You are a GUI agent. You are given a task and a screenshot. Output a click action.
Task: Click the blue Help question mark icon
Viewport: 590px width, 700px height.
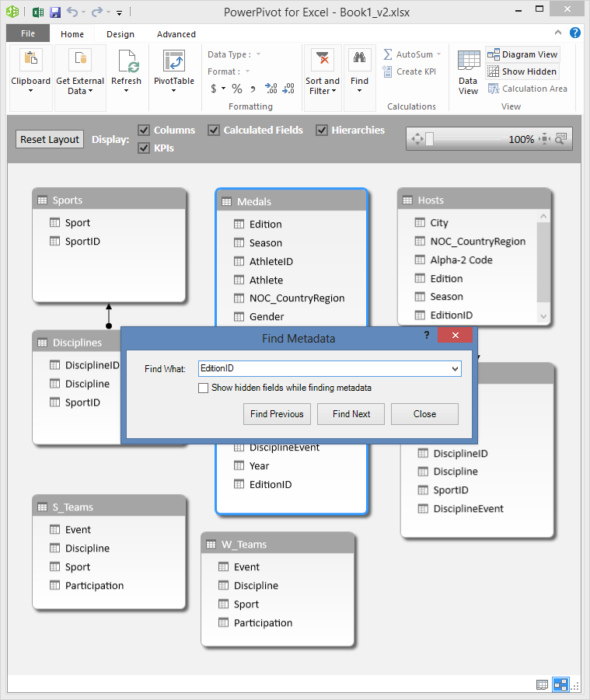pos(574,33)
